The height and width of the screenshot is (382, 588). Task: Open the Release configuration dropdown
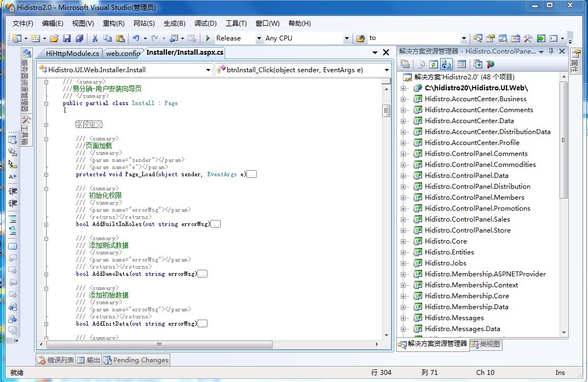click(x=259, y=38)
